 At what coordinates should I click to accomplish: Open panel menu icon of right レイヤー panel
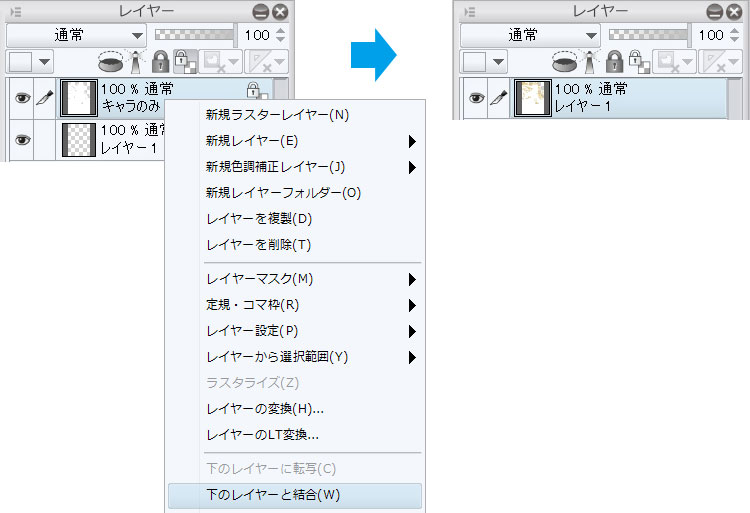[470, 11]
